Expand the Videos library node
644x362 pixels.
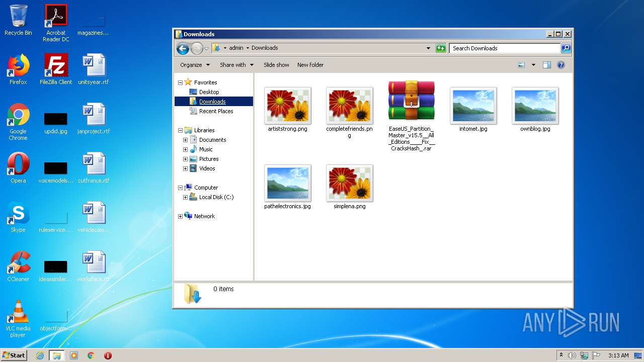(x=185, y=168)
